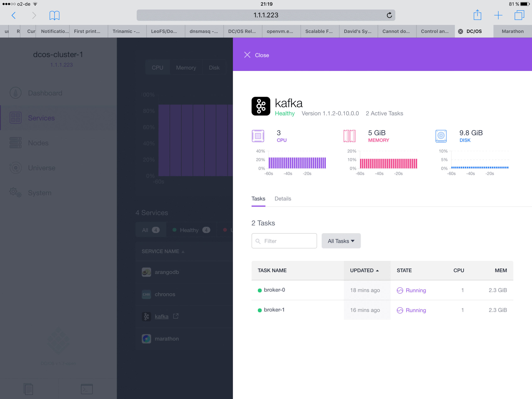The image size is (532, 399).
Task: Tap the address bar showing 1.1.1.223
Action: 266,15
